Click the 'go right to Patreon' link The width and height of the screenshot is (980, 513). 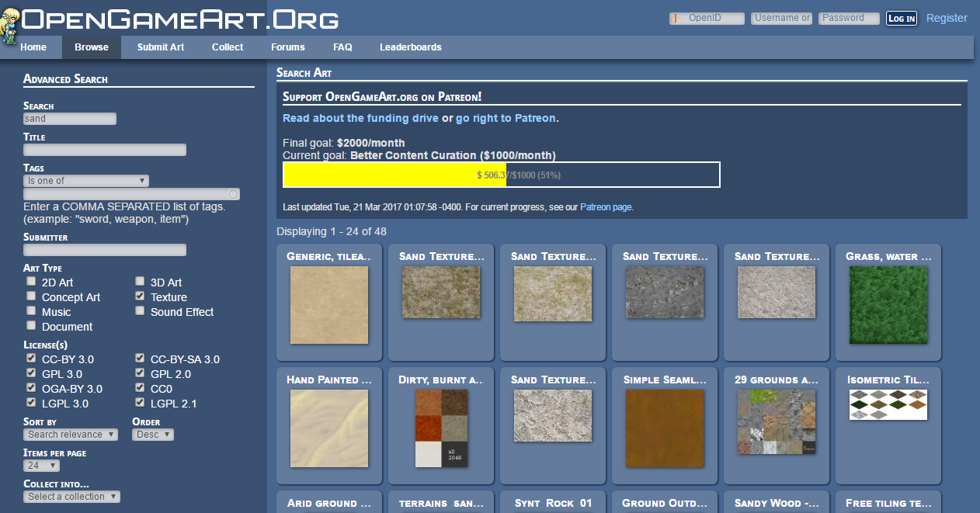coord(506,118)
